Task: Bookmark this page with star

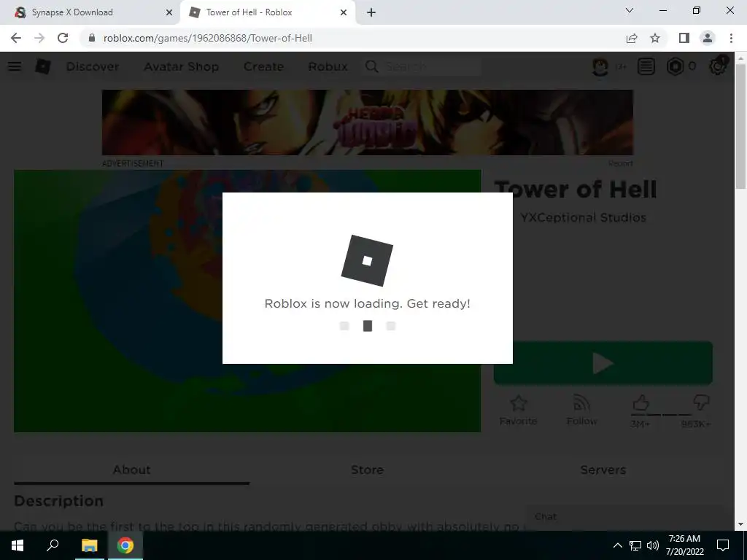Action: tap(655, 38)
